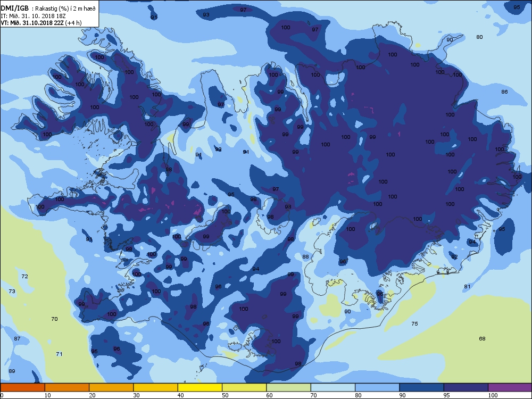Click the map value '68' in the southeast sea

(x=482, y=338)
